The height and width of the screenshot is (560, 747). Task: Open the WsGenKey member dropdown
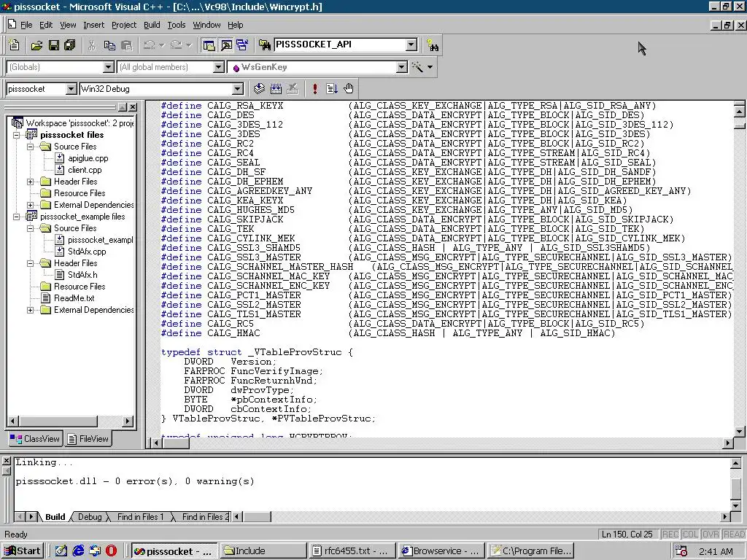(x=402, y=67)
